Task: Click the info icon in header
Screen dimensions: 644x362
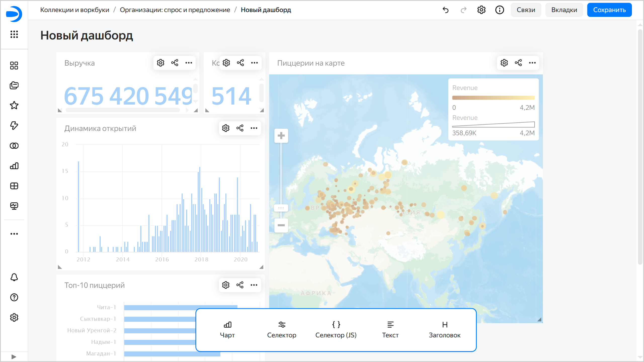Action: coord(499,10)
